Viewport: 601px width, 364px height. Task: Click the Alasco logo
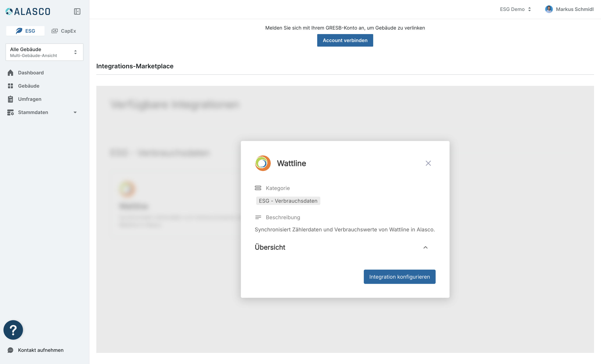tap(28, 11)
